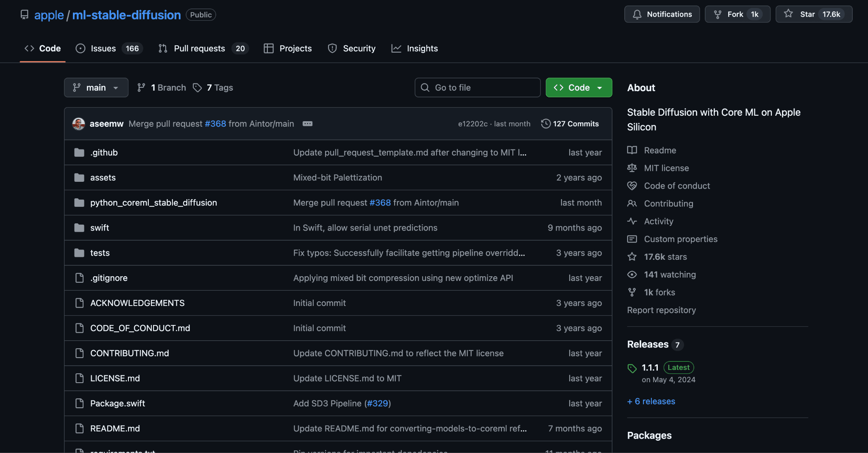
Task: Click aseemw's avatar on the commit row
Action: point(79,124)
